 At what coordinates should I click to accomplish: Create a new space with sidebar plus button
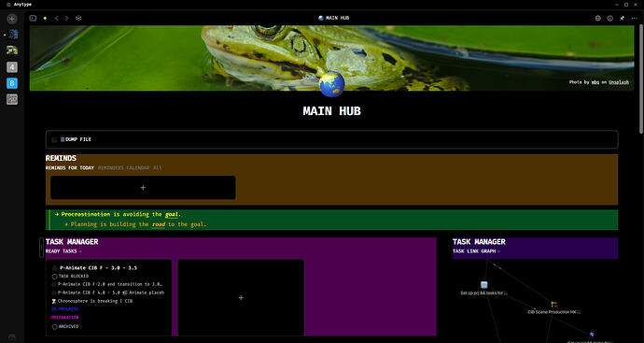point(12,19)
